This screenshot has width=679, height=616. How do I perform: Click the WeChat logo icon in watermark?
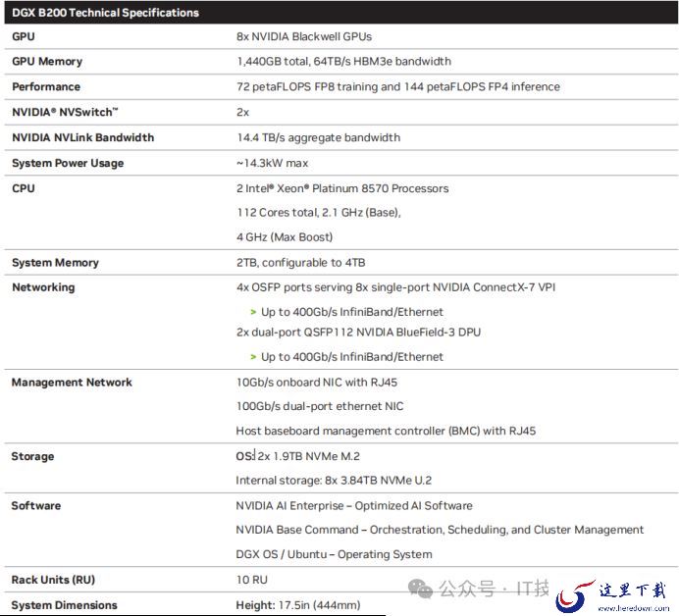point(420,589)
